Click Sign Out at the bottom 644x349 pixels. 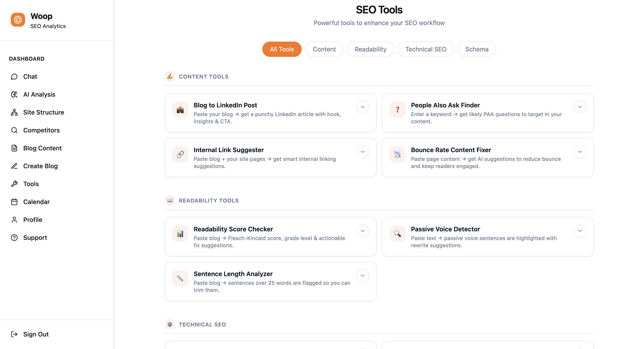tap(36, 334)
